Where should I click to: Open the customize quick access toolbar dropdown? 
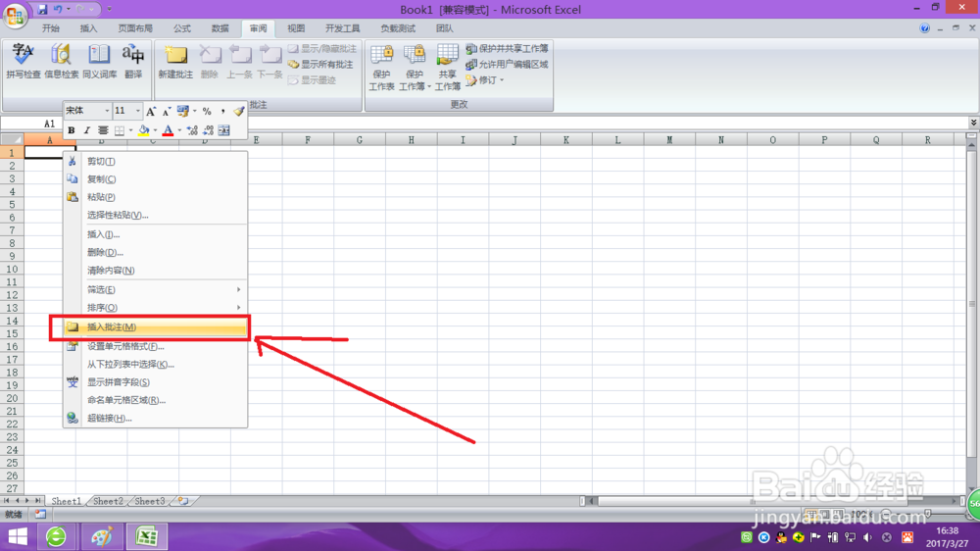[x=110, y=9]
